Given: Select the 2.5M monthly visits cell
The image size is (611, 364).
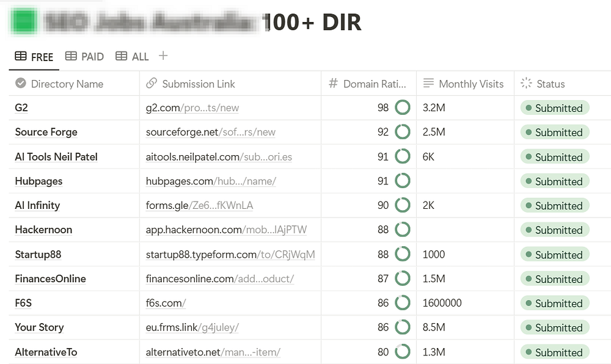Looking at the screenshot, I should tap(465, 133).
